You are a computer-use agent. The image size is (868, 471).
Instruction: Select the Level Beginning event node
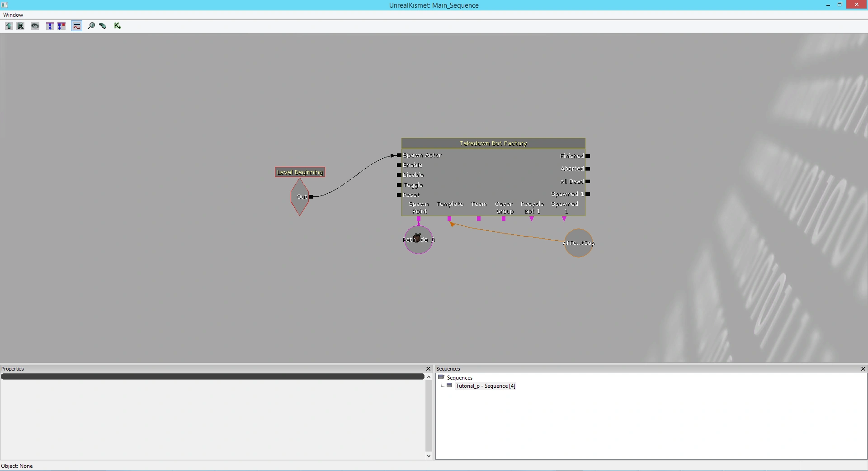300,172
